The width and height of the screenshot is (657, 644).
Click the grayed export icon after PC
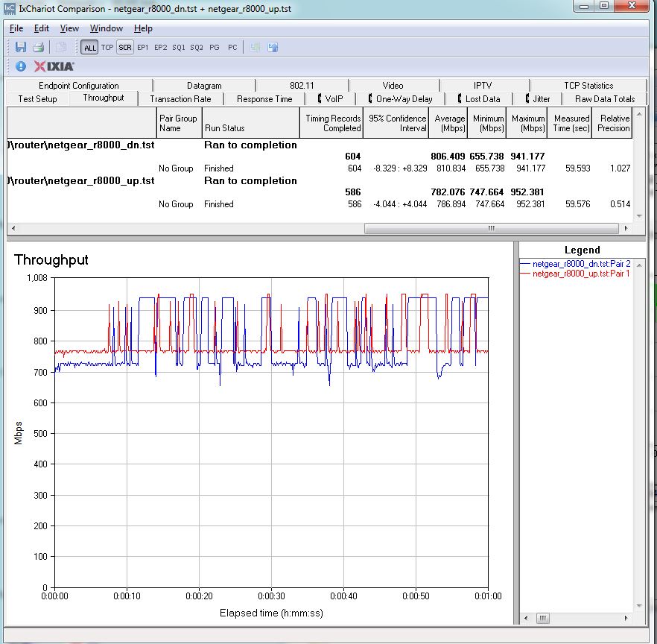pyautogui.click(x=255, y=48)
